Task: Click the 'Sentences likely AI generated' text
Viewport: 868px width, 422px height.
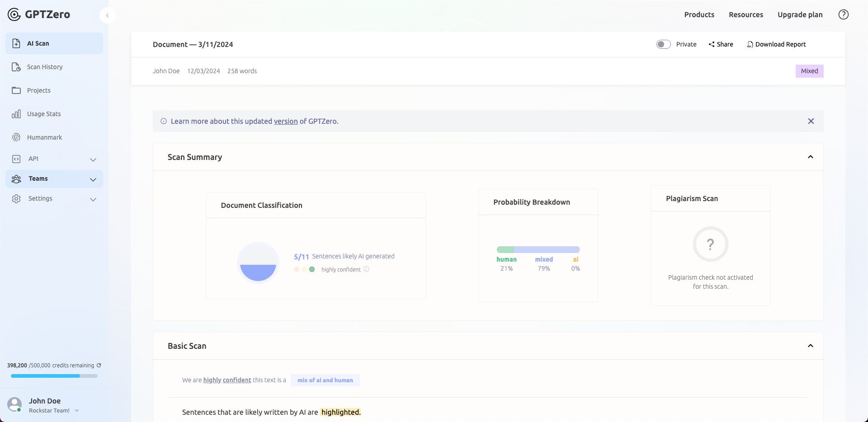Action: [353, 256]
